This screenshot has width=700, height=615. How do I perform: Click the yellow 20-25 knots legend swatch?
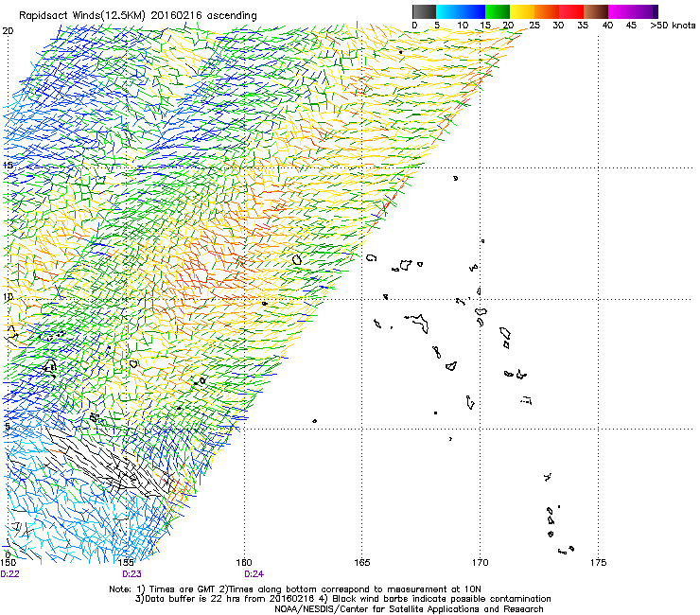coord(522,11)
